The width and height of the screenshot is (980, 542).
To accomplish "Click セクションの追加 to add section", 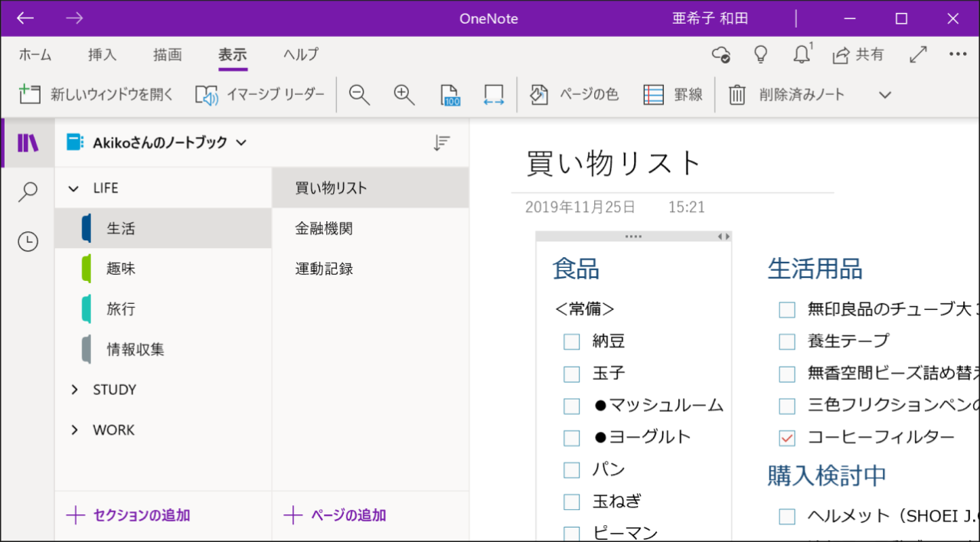I will coord(129,515).
